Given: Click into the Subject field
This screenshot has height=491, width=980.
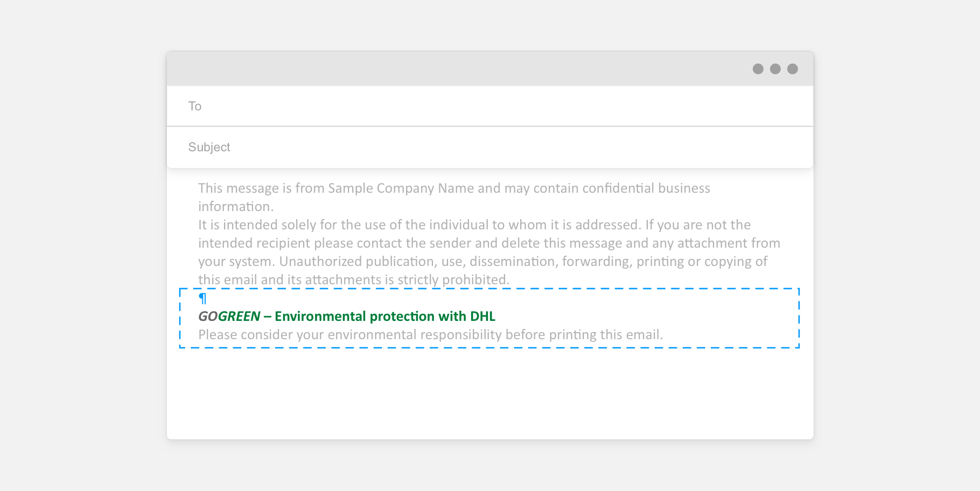Looking at the screenshot, I should [x=485, y=147].
